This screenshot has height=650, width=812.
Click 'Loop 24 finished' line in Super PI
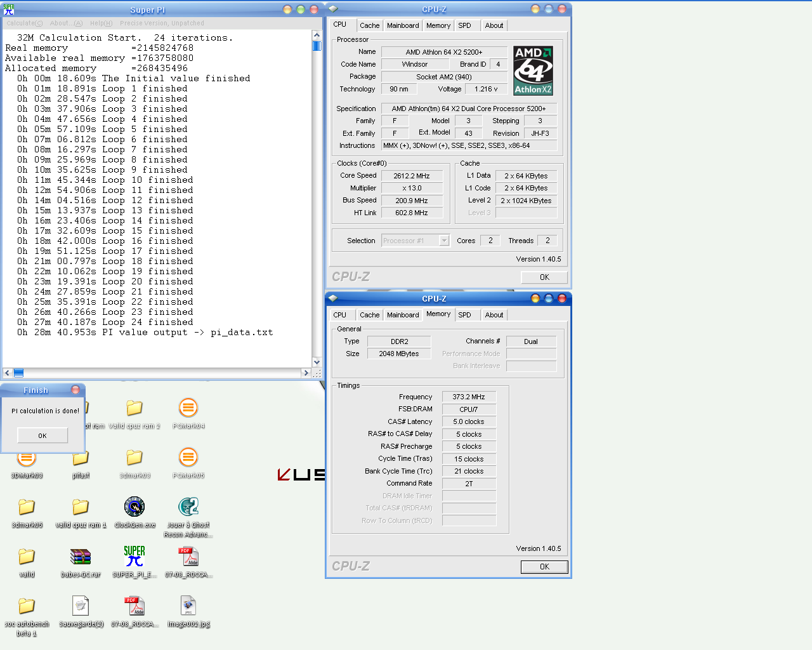tap(105, 322)
